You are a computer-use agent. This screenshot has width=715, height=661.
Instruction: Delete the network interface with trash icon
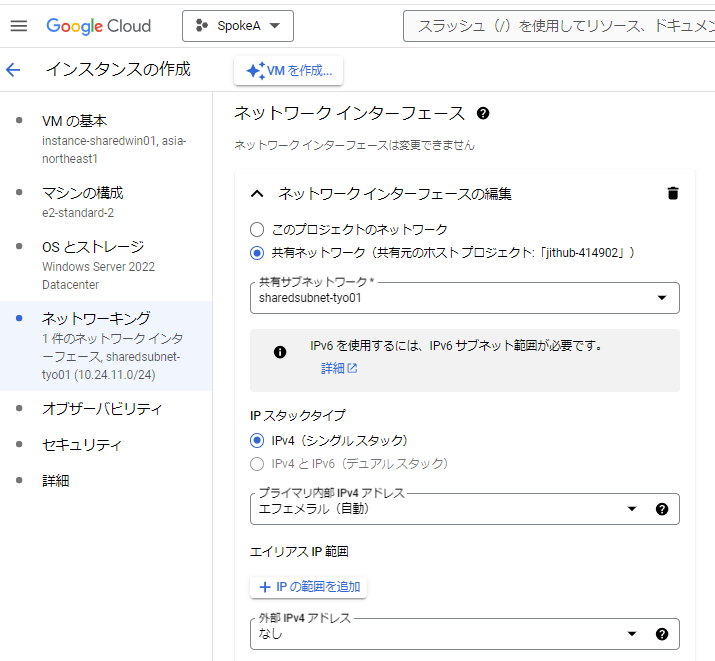coord(673,194)
